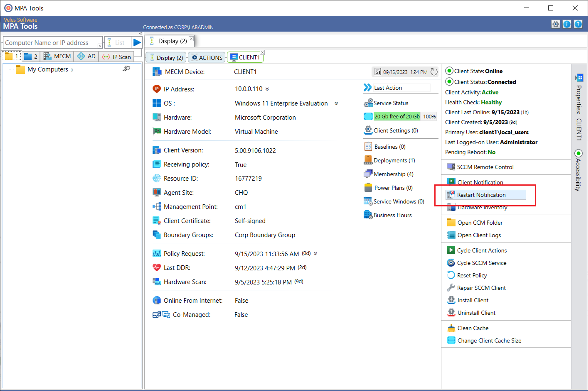Click the calendar report icon near timestamp
The height and width of the screenshot is (391, 588).
pos(378,72)
